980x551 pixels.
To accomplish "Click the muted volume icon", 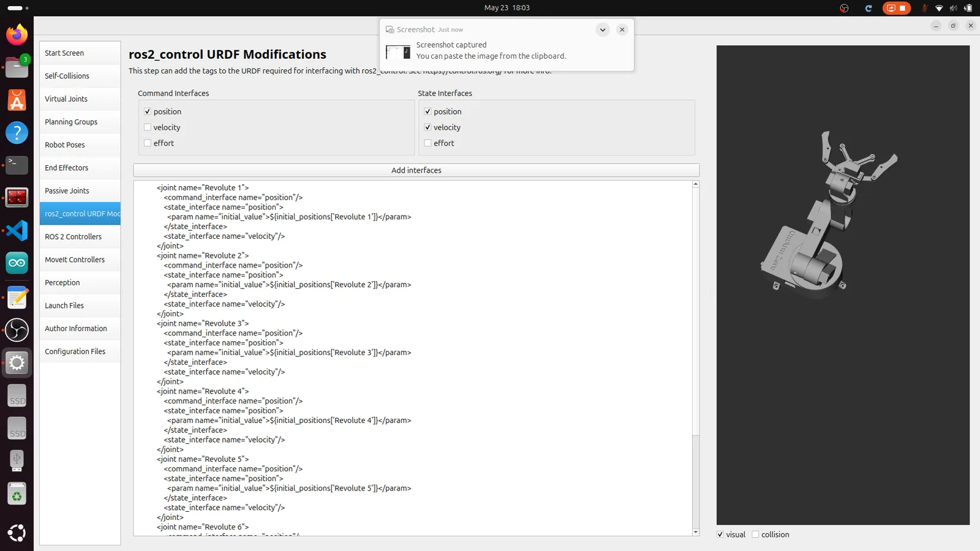I will [953, 8].
